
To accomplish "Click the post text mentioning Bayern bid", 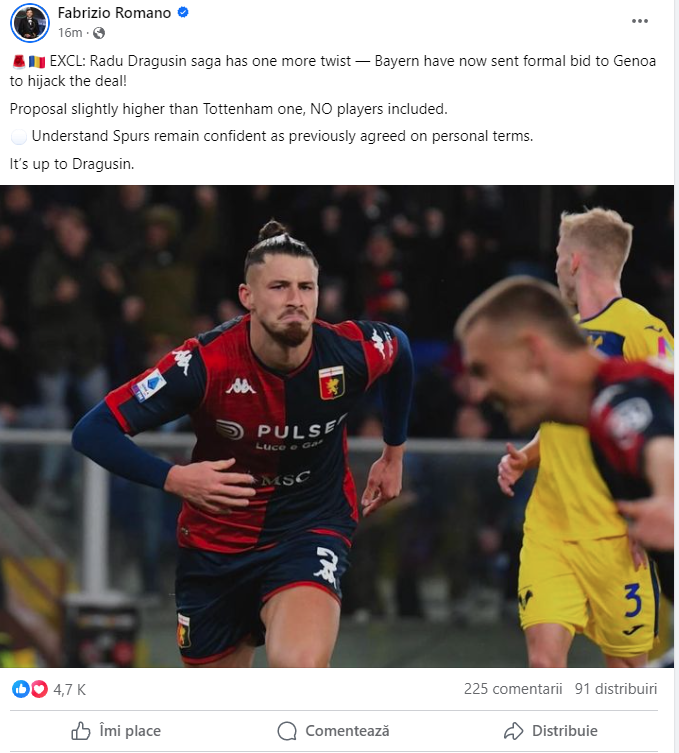I will coord(333,71).
